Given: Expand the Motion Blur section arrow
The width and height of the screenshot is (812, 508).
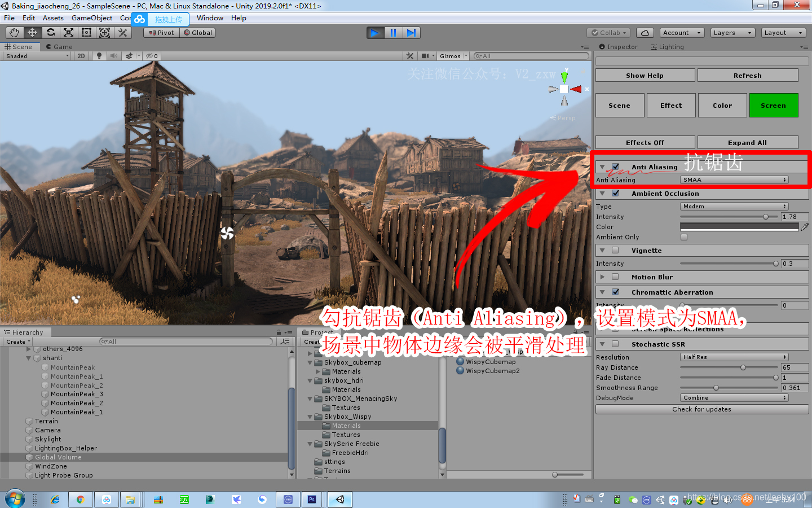Looking at the screenshot, I should click(x=602, y=277).
